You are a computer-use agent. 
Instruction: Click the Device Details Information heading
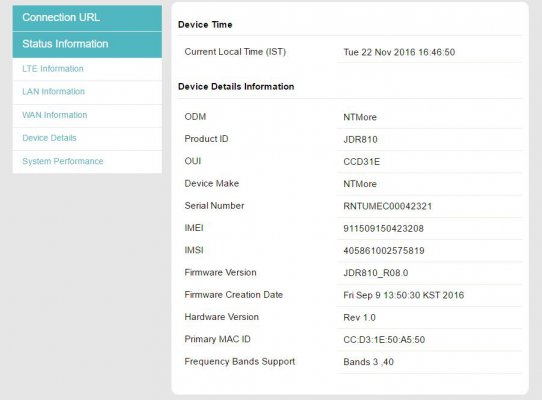236,86
